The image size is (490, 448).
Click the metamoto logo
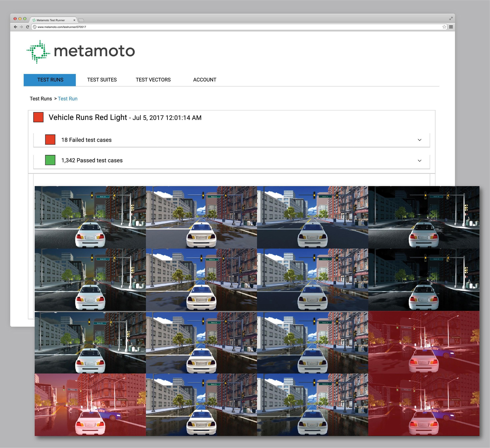81,51
